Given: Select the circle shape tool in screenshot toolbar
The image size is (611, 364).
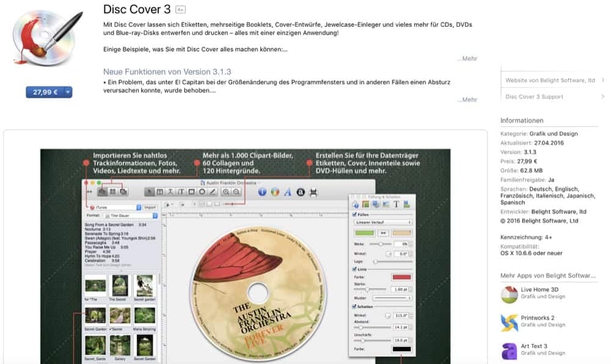Looking at the screenshot, I should 202,192.
